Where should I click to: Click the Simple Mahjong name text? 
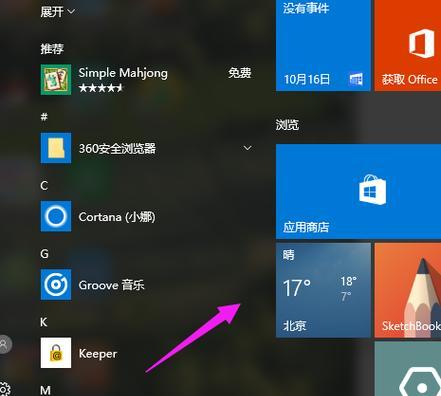(123, 73)
